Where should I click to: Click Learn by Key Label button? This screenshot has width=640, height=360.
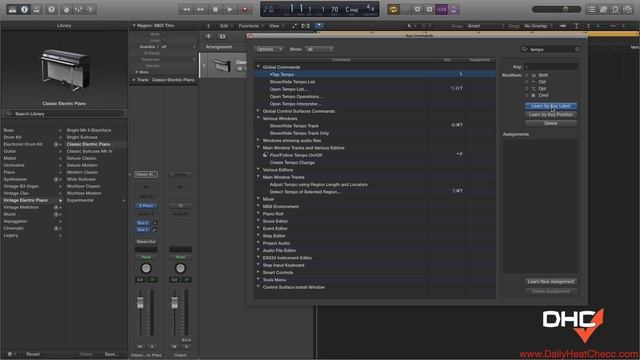551,106
